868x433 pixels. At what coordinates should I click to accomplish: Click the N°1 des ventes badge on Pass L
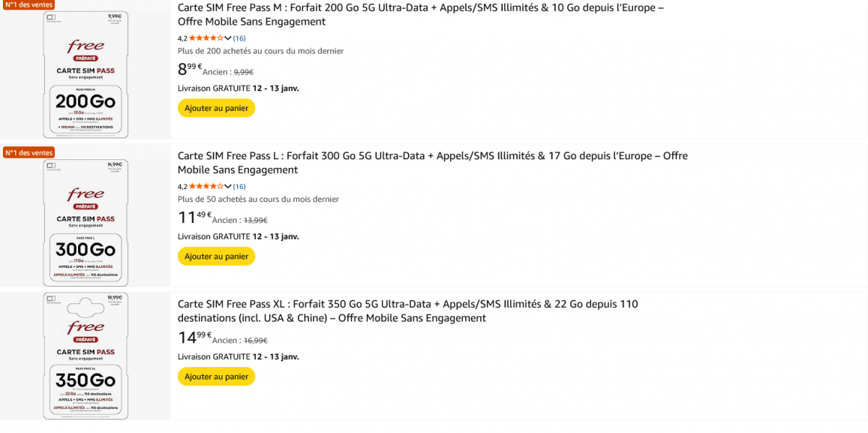29,153
